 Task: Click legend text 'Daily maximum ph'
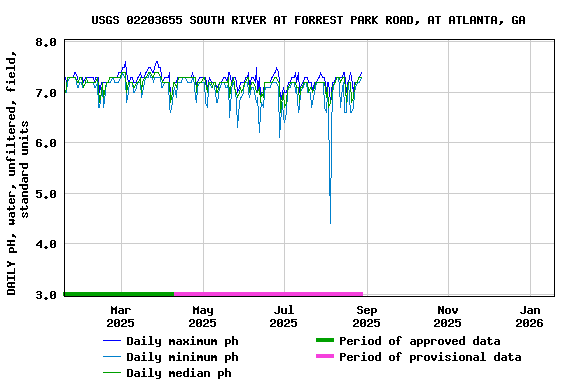click(182, 341)
